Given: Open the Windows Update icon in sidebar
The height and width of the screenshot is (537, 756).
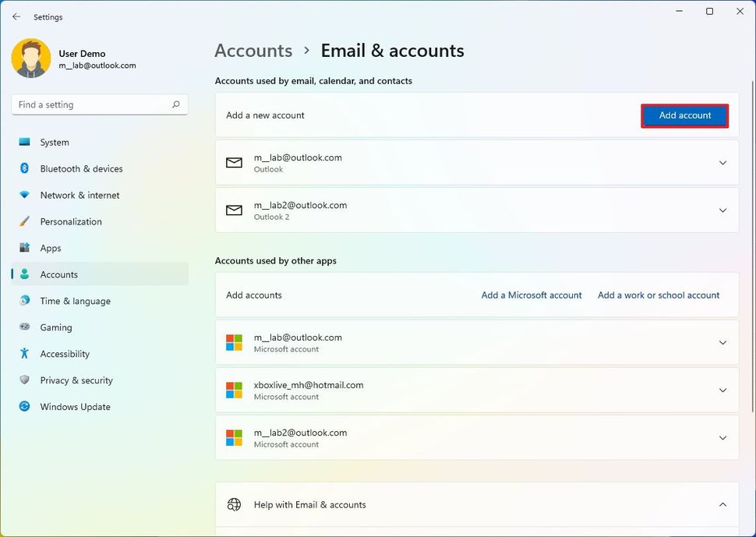Looking at the screenshot, I should tap(24, 407).
